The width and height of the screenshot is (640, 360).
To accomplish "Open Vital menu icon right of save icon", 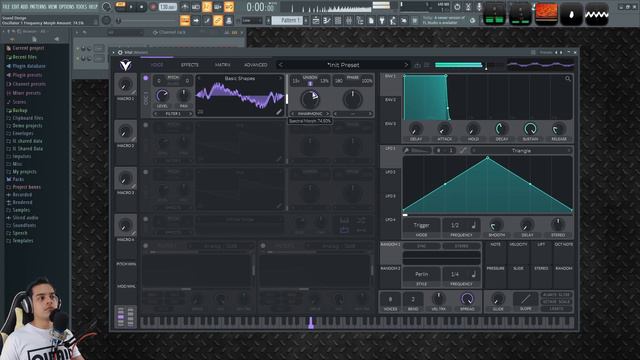I will pos(427,65).
